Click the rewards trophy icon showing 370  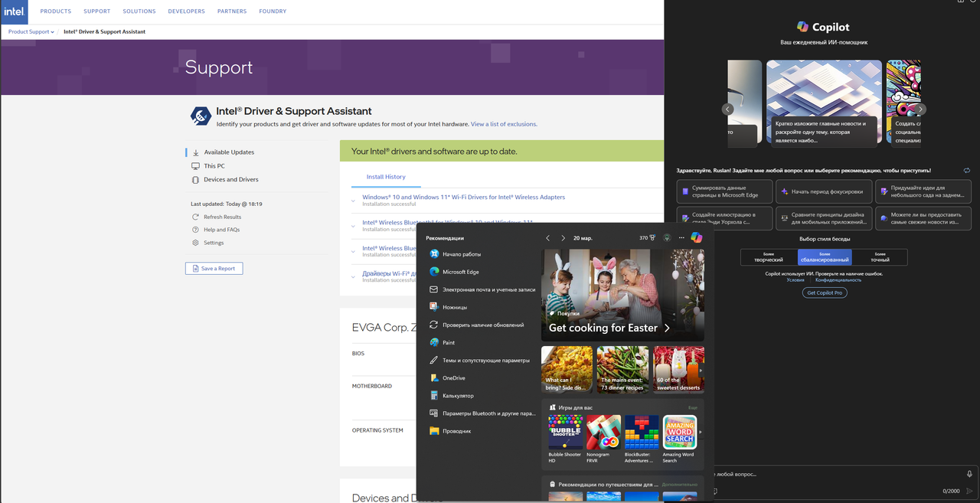652,238
